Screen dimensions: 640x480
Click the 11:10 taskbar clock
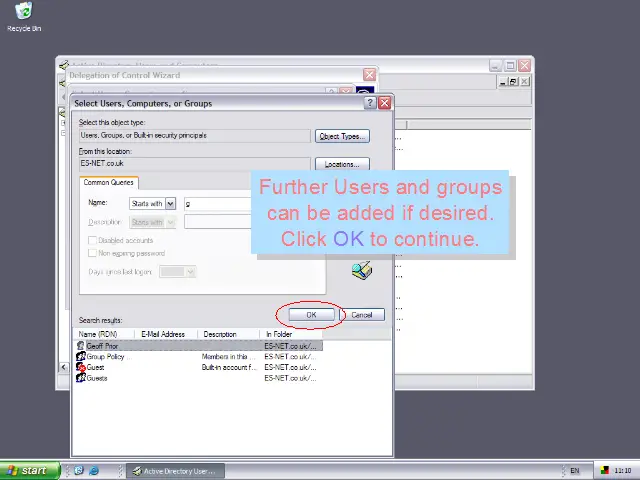622,471
